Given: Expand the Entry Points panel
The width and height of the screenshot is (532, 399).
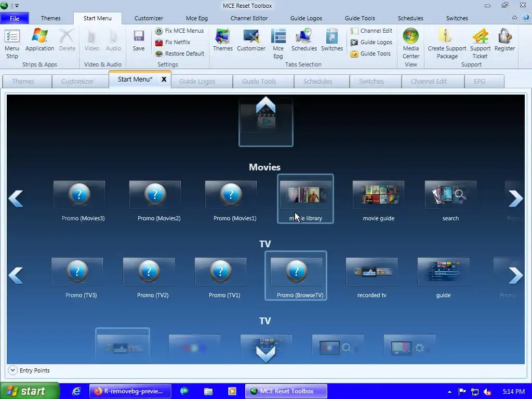Looking at the screenshot, I should [x=12, y=370].
